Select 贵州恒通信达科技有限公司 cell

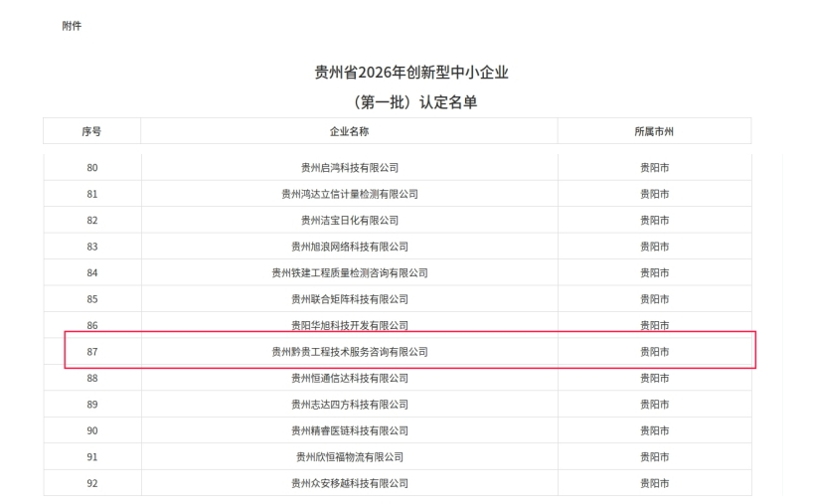pyautogui.click(x=349, y=378)
